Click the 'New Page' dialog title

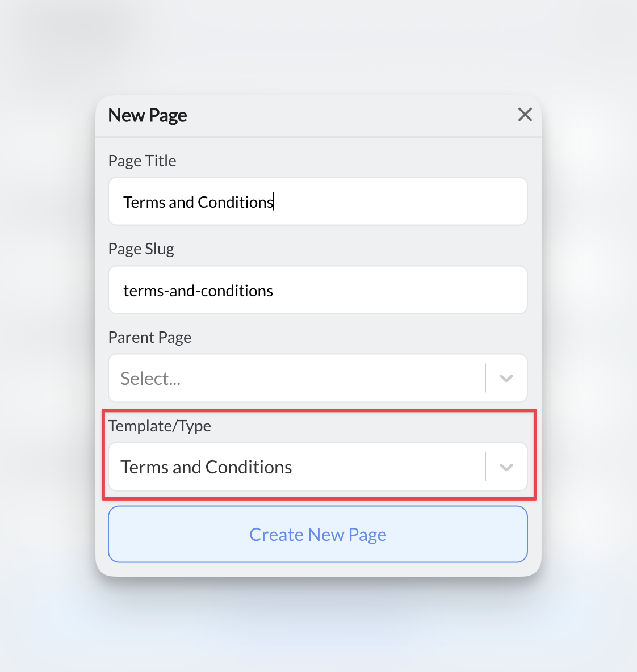pyautogui.click(x=147, y=115)
